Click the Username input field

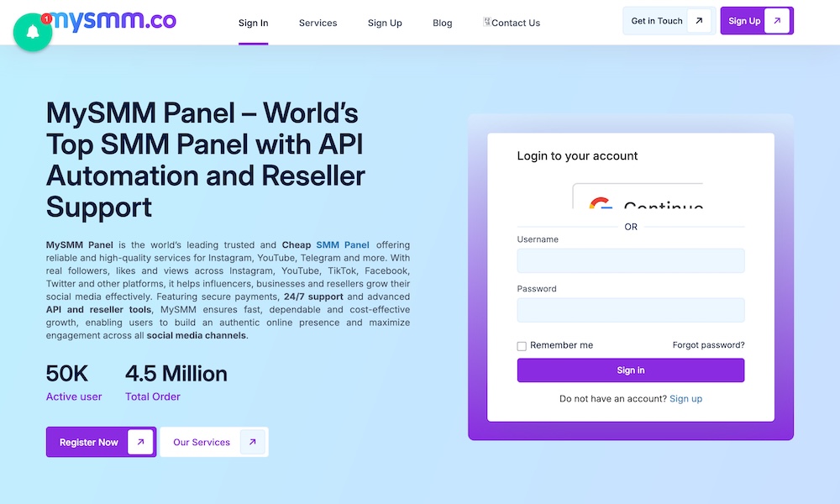click(630, 260)
